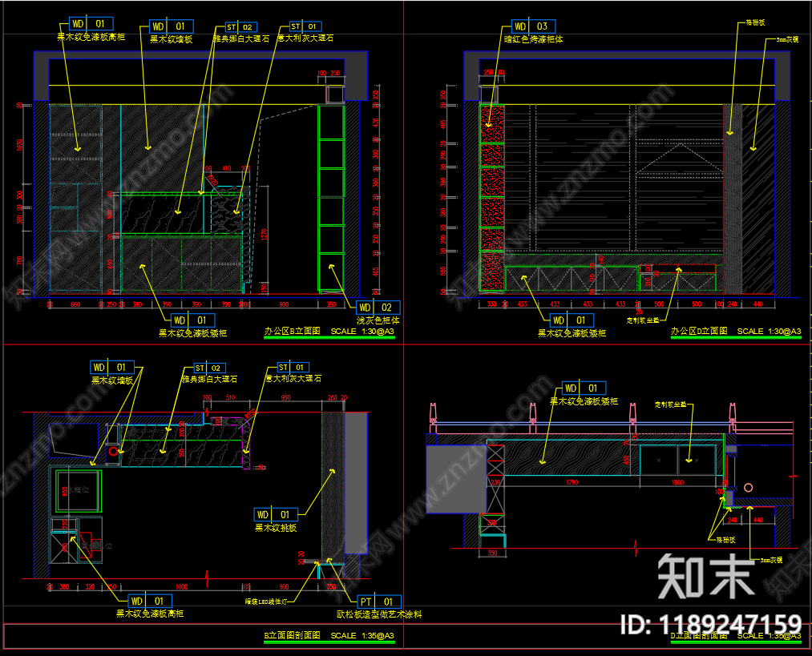Click the 浅灰色柜体 label

pyautogui.click(x=378, y=320)
